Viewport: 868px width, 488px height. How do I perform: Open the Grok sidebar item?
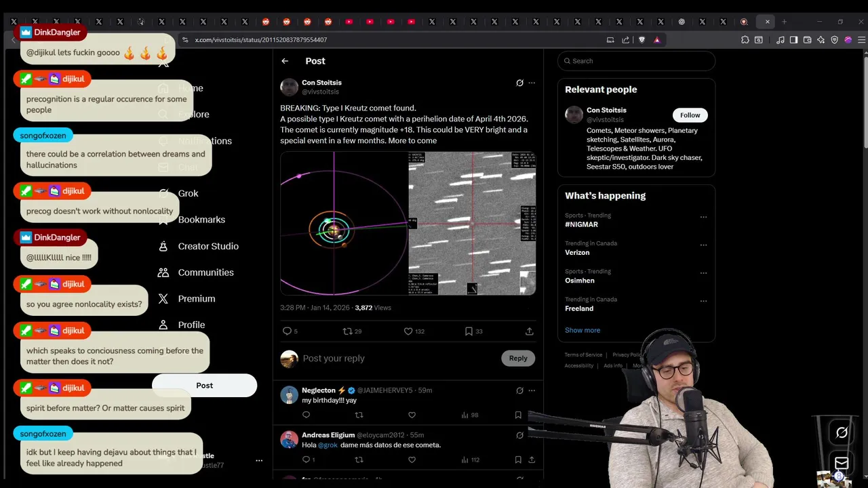(x=178, y=193)
